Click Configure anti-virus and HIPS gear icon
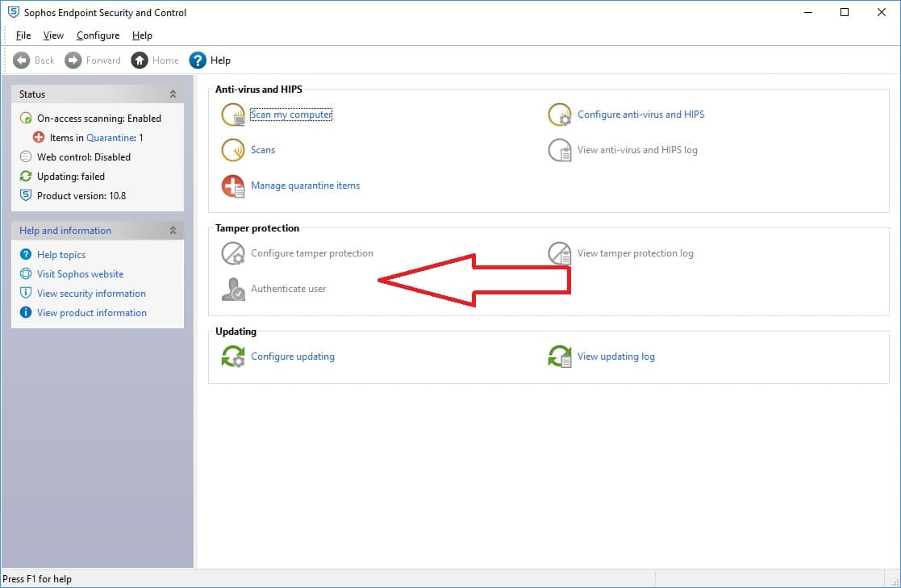Viewport: 901px width, 588px height. (x=559, y=115)
